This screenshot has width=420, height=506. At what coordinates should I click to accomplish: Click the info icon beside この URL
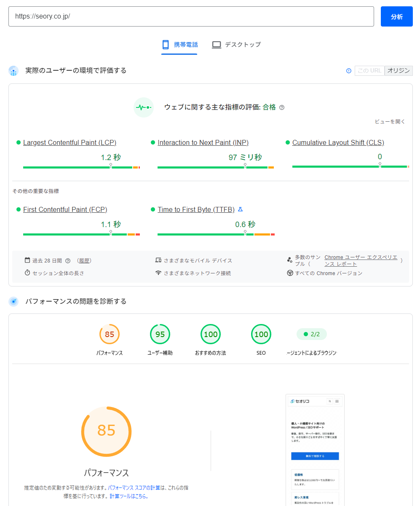point(348,71)
